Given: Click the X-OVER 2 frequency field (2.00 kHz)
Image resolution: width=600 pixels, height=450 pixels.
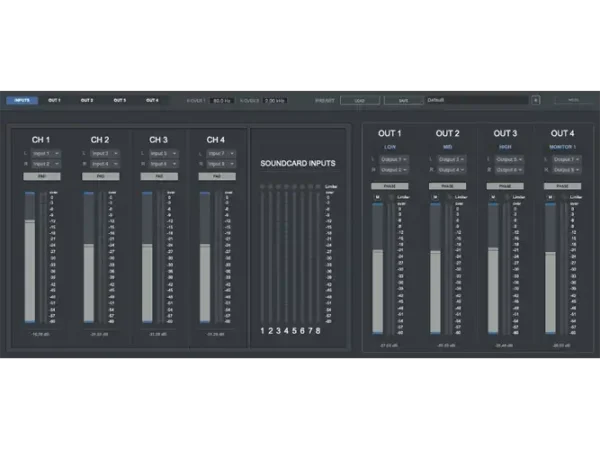Looking at the screenshot, I should pyautogui.click(x=275, y=101).
